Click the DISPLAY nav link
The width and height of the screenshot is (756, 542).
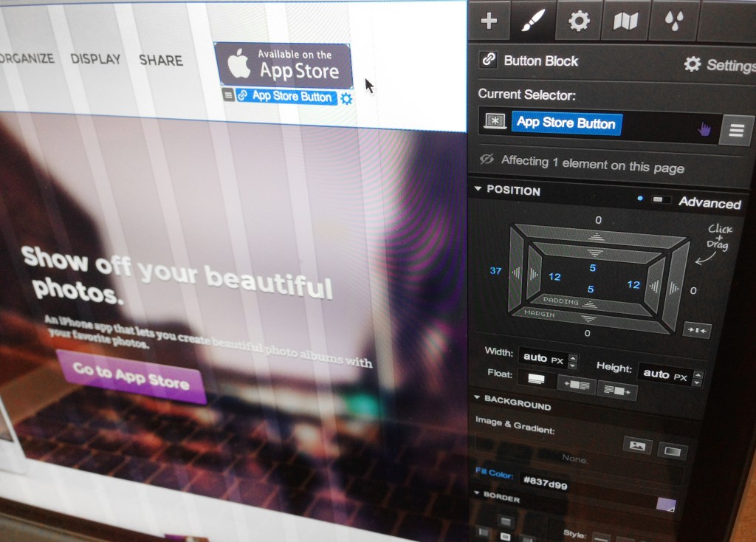[95, 59]
